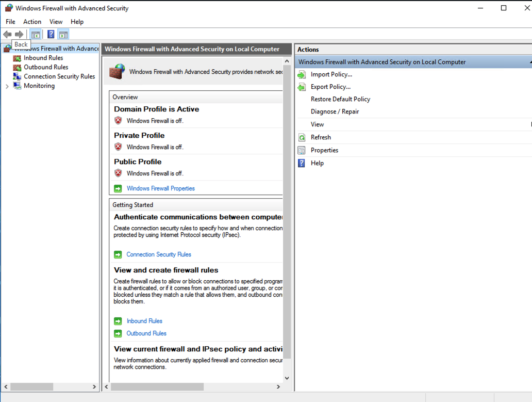Click the red shield icon under Domain Profile

[x=118, y=120]
